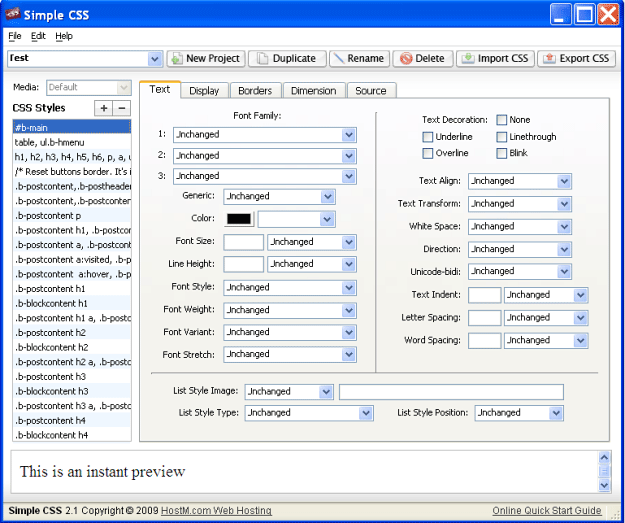625x523 pixels.
Task: Check the None text decoration box
Action: [501, 120]
